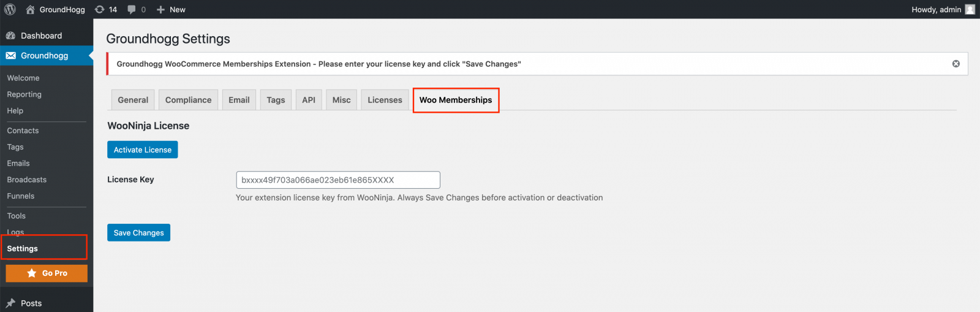This screenshot has width=980, height=312.
Task: Open the Welcome submenu page
Action: click(23, 78)
